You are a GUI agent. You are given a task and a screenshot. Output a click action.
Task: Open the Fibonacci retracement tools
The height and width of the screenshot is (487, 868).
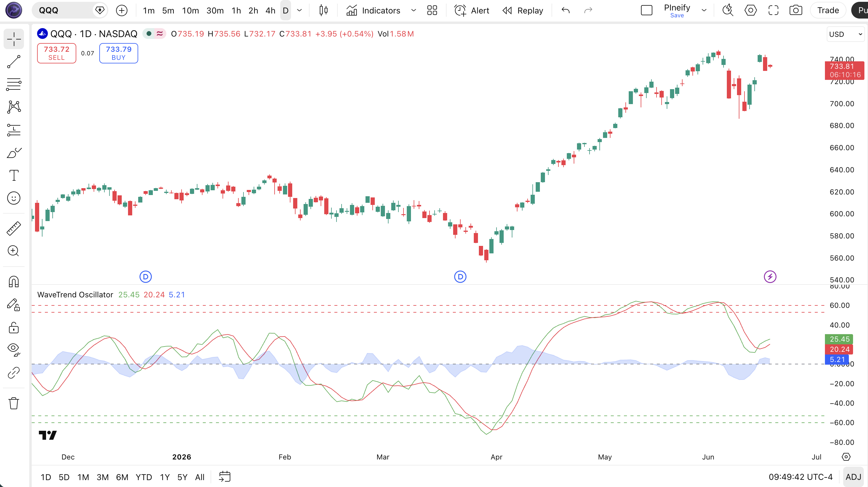(14, 85)
